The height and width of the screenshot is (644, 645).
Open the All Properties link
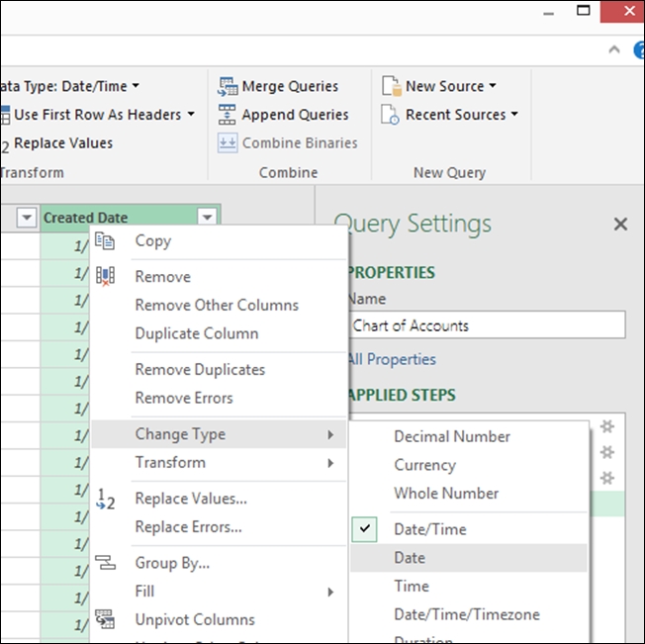pyautogui.click(x=392, y=359)
